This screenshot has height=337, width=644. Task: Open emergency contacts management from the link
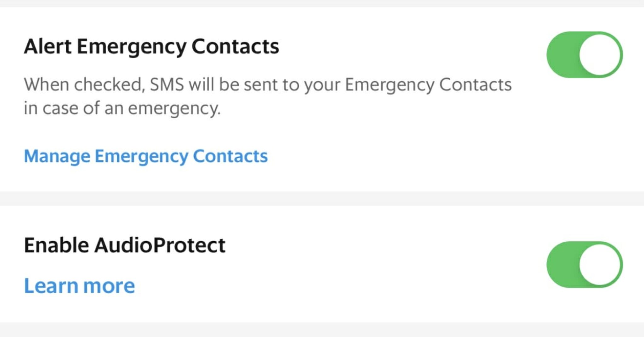[146, 156]
